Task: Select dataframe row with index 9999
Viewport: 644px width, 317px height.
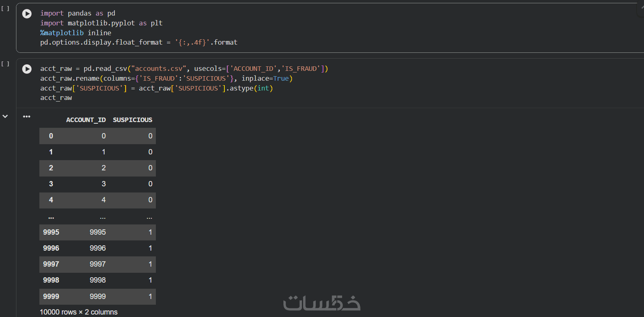Action: coord(98,297)
